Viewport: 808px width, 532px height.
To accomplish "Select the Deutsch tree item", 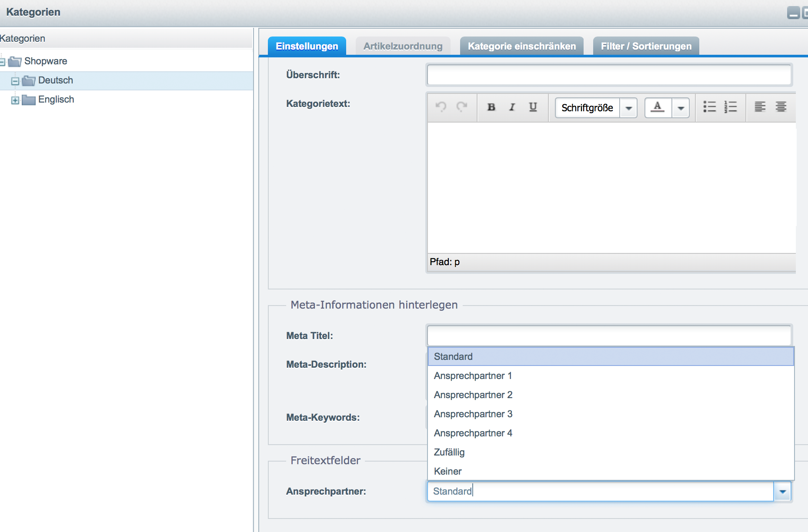I will [127, 80].
